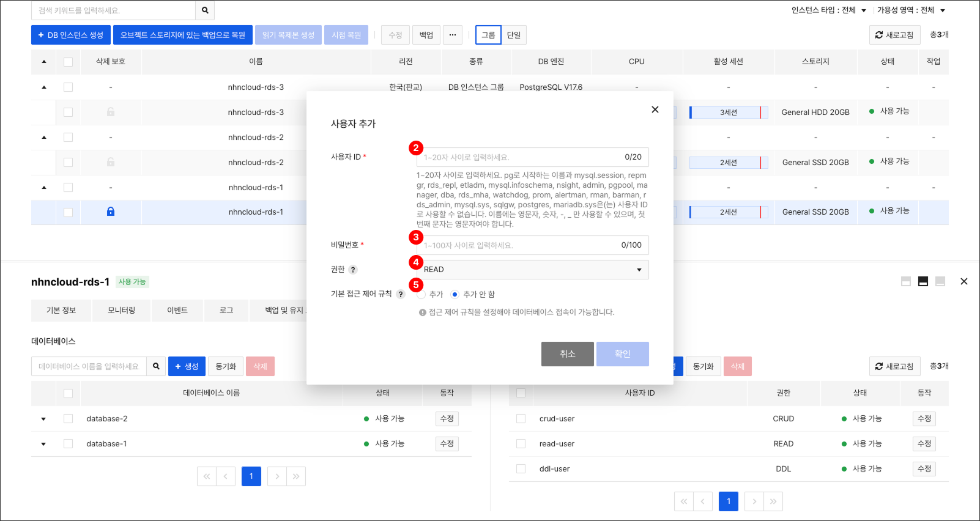Check the database-1 row checkbox
Screen dimensions: 980x521
(68, 444)
